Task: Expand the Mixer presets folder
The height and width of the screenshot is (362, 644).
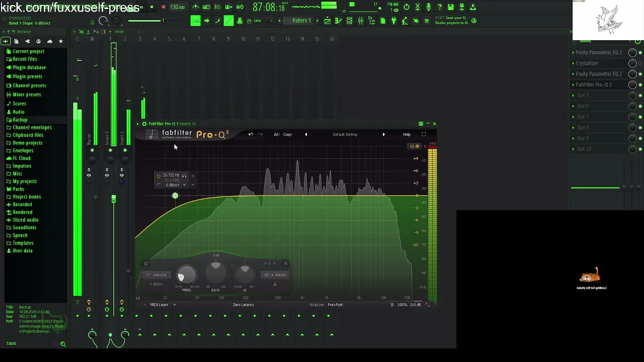Action: click(27, 95)
